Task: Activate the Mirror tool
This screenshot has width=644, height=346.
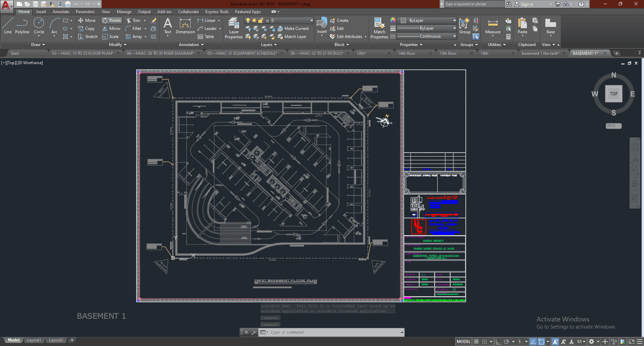Action: 112,29
